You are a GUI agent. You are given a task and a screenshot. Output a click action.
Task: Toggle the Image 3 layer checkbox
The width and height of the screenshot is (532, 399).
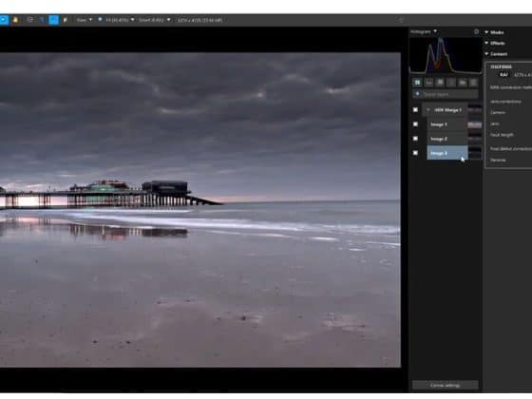point(415,153)
